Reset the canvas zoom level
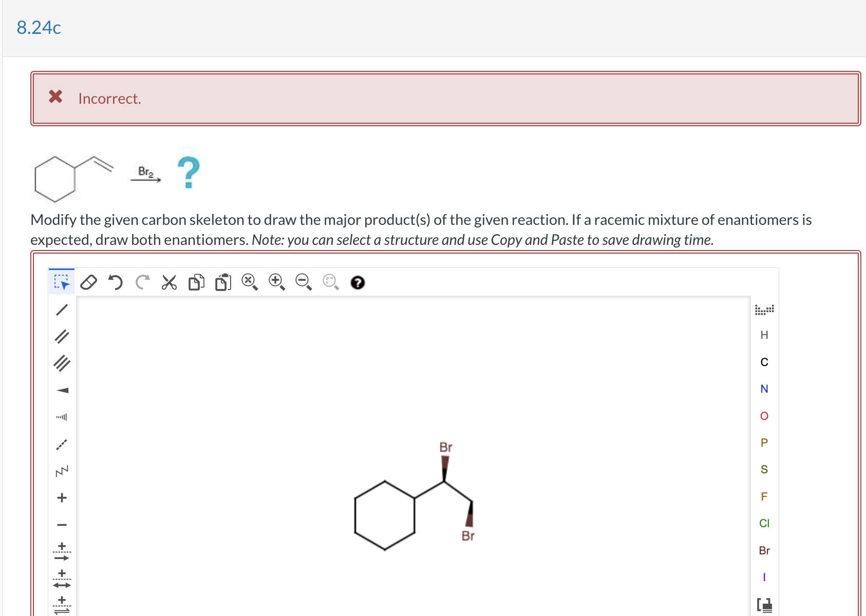The image size is (866, 616). tap(330, 281)
